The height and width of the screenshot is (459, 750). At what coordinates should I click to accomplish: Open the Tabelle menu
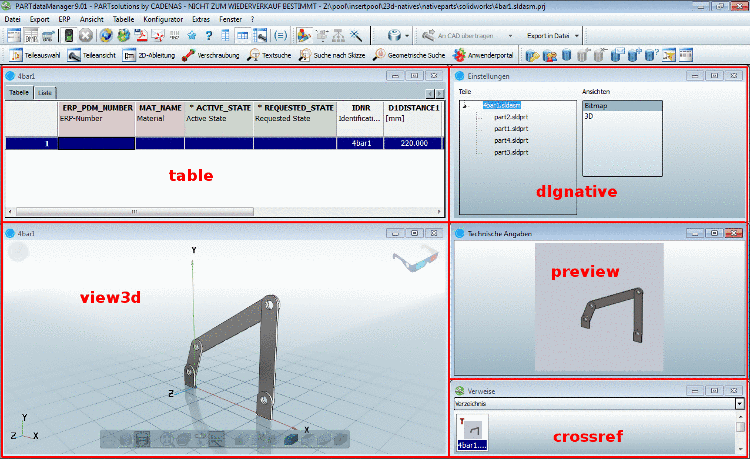(x=123, y=20)
